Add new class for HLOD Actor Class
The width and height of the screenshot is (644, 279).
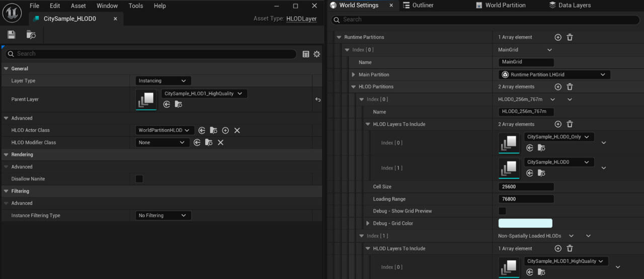pyautogui.click(x=225, y=130)
